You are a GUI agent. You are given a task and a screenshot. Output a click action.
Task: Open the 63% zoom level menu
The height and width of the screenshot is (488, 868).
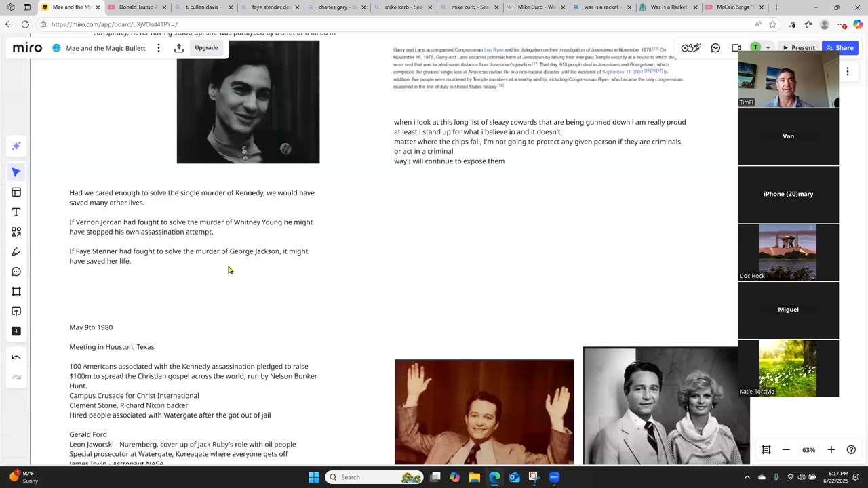click(x=808, y=450)
